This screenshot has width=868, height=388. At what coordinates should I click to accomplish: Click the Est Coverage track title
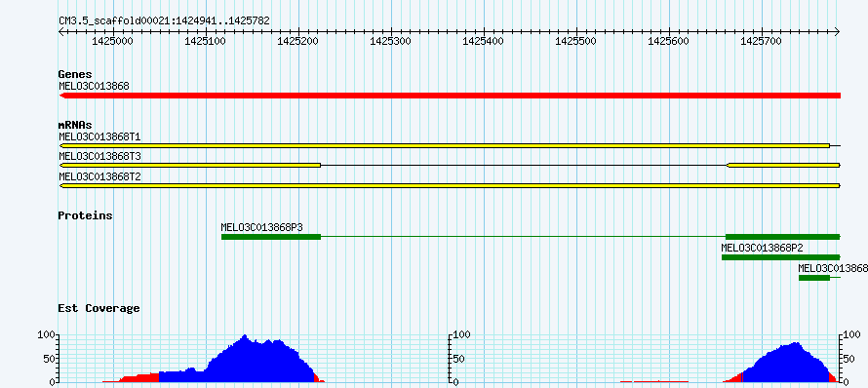tap(99, 308)
